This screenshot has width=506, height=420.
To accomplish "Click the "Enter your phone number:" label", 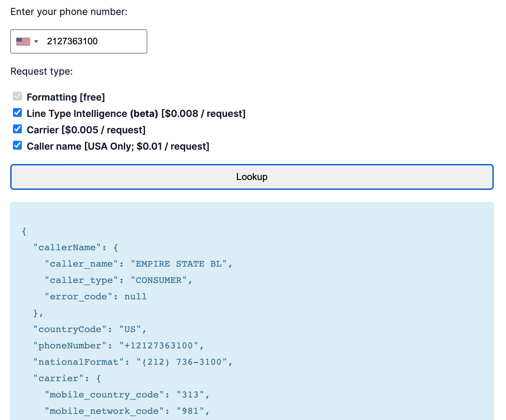I will (69, 12).
